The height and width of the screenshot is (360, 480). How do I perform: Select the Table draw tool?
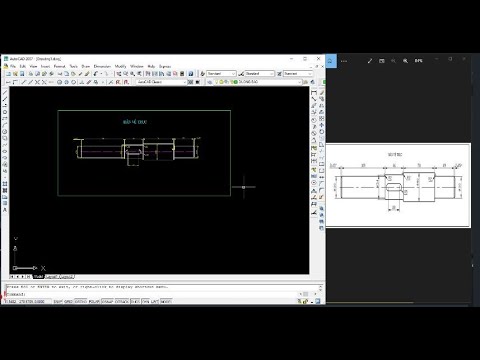[x=5, y=203]
